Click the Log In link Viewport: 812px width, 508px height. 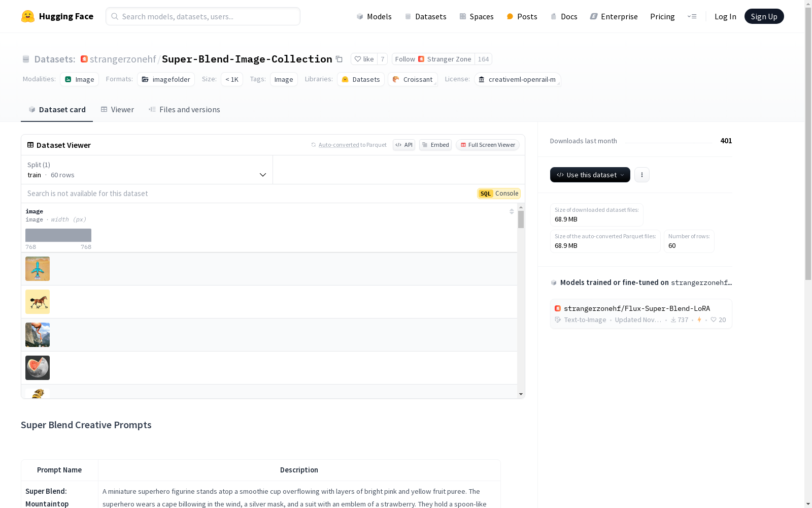(725, 16)
